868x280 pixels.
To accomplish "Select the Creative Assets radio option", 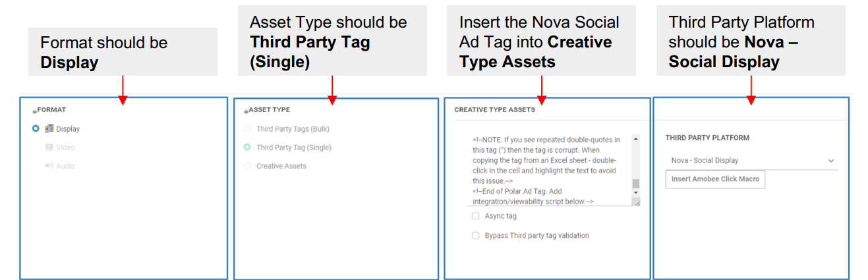I will [x=247, y=166].
